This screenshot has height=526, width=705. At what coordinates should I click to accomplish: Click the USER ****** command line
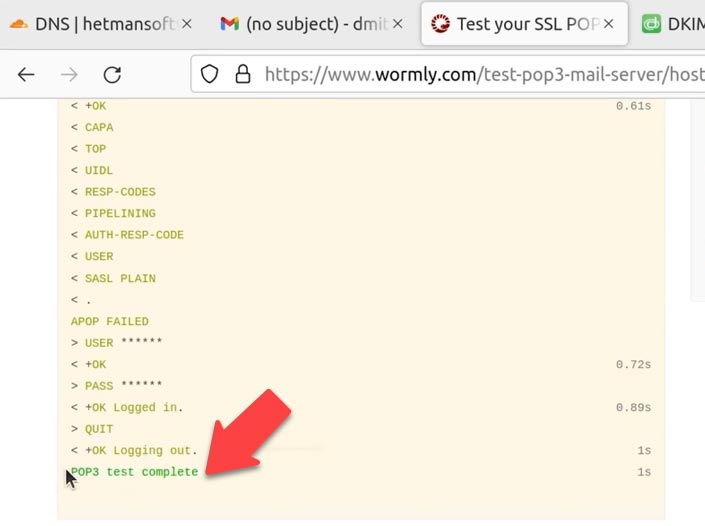point(116,343)
